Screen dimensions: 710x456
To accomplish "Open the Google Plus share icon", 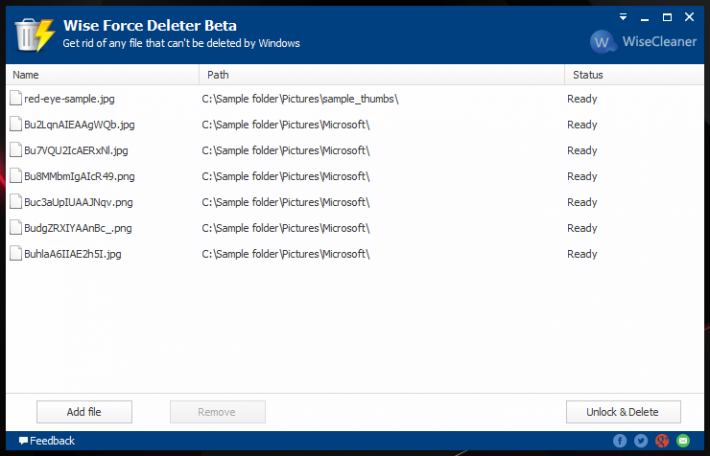I will click(x=662, y=441).
